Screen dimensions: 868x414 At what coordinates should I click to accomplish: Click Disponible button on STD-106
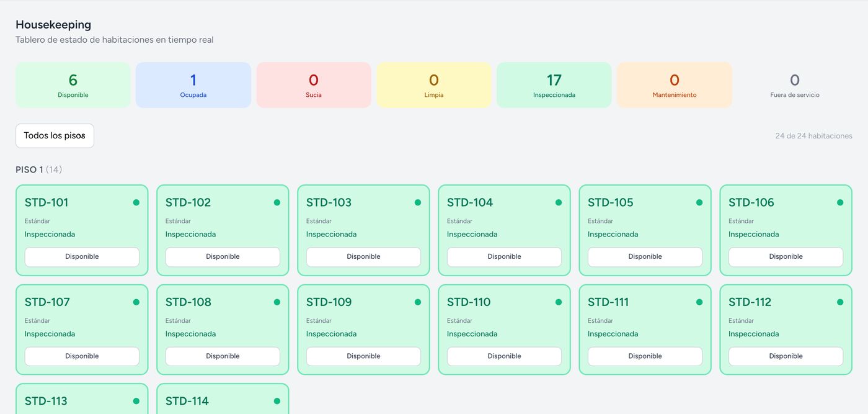[786, 257]
